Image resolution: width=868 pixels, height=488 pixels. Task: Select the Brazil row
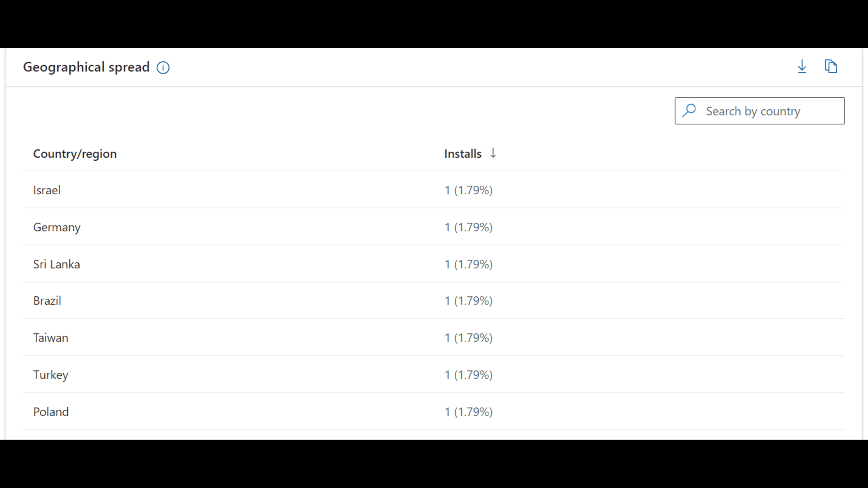[434, 300]
